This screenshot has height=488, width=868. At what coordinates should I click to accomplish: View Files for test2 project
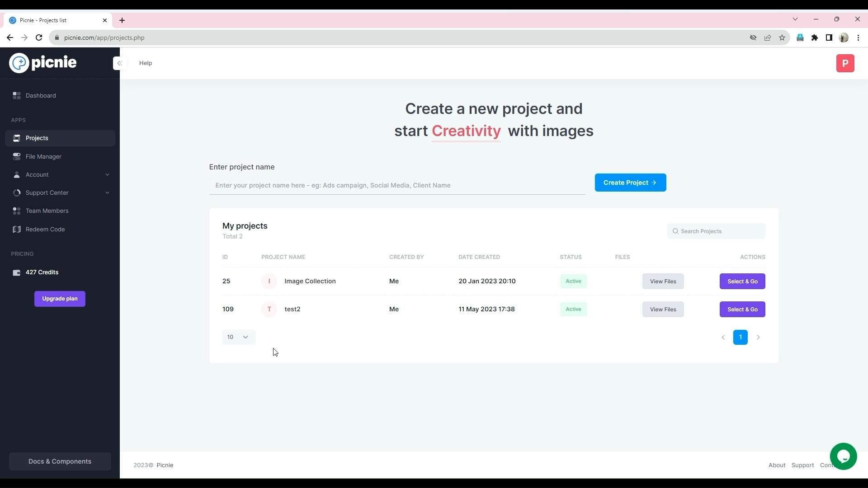pos(663,309)
